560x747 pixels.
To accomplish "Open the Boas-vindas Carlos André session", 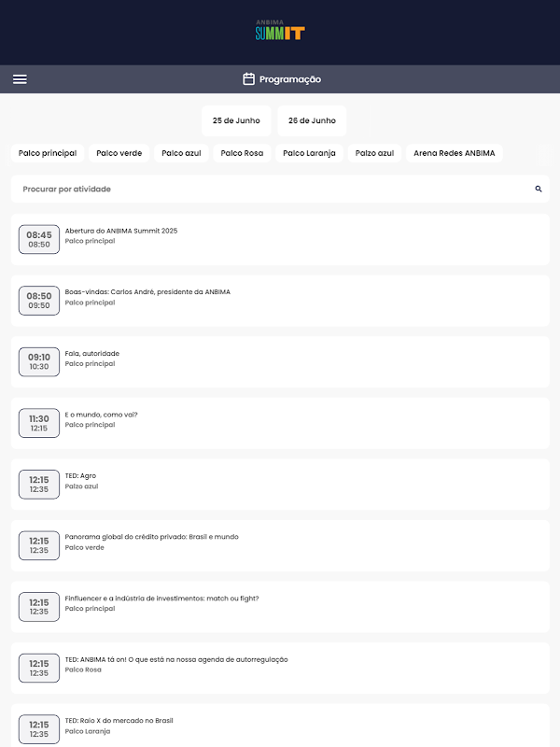I will (280, 301).
